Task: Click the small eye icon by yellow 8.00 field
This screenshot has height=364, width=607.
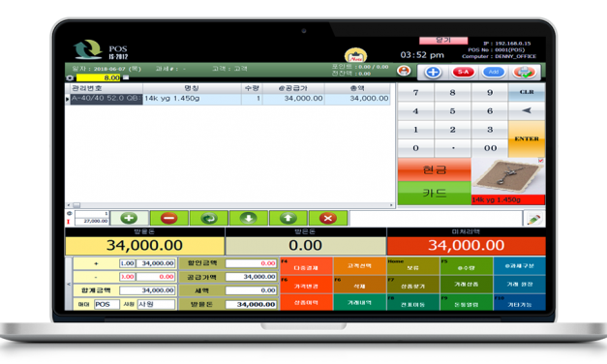Action: click(x=70, y=77)
